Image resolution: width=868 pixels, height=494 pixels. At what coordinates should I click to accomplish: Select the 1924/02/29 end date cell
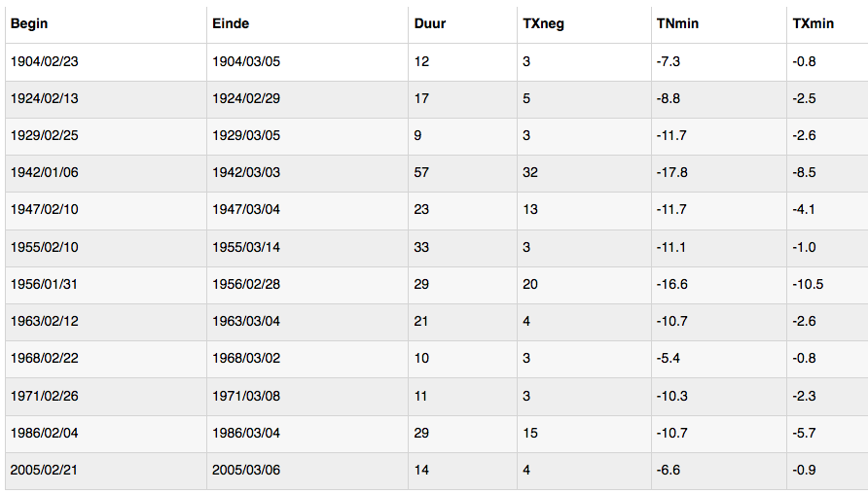click(x=307, y=99)
